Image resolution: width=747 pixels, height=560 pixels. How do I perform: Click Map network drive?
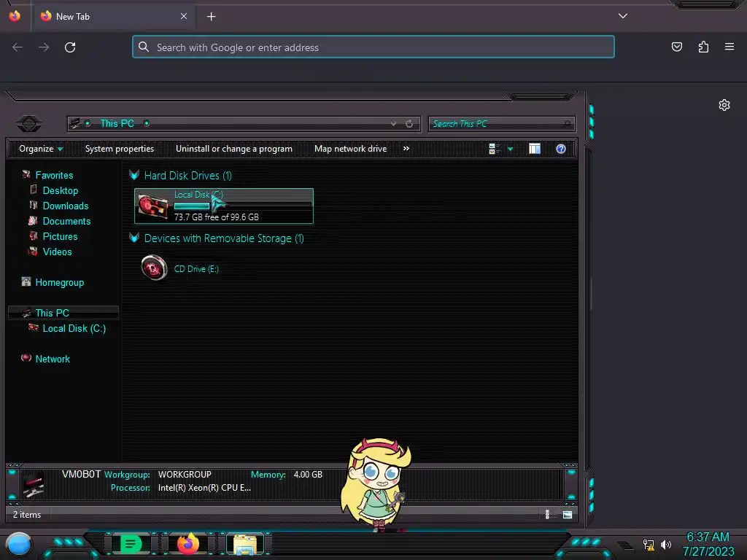350,149
